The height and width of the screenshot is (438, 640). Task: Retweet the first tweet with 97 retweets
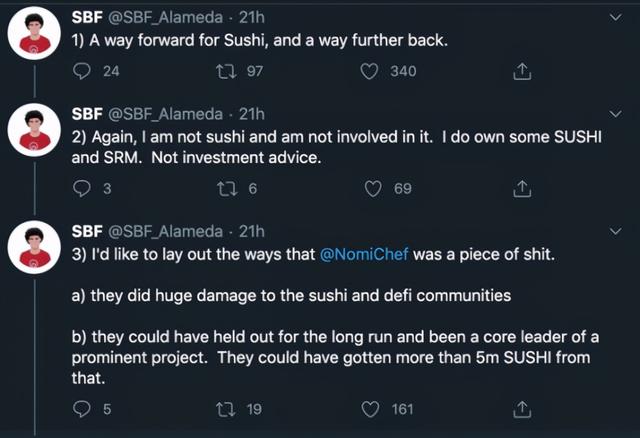224,71
